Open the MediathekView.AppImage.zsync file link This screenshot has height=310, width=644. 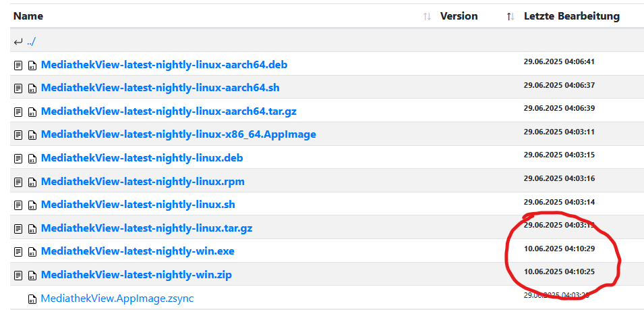pyautogui.click(x=117, y=298)
